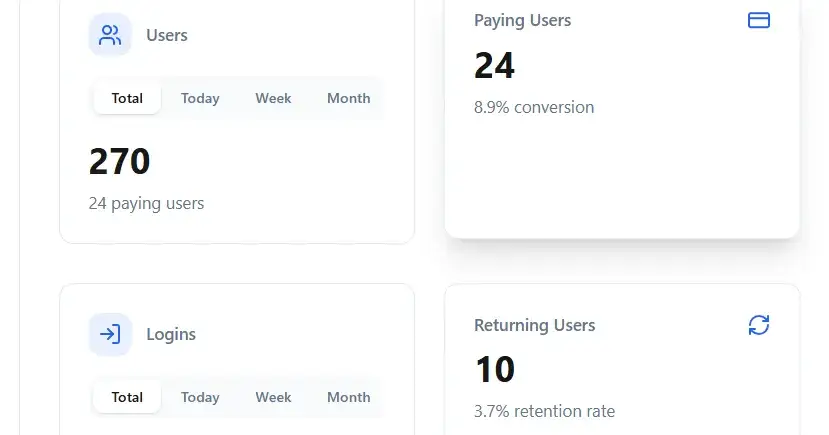Click the Returning Users refresh icon

coord(759,325)
